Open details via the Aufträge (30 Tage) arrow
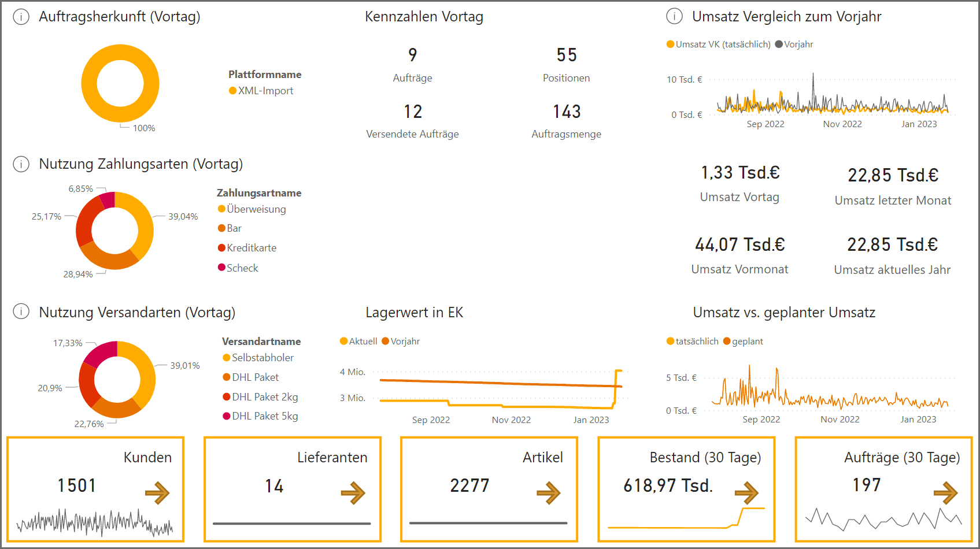This screenshot has width=980, height=549. (x=946, y=492)
